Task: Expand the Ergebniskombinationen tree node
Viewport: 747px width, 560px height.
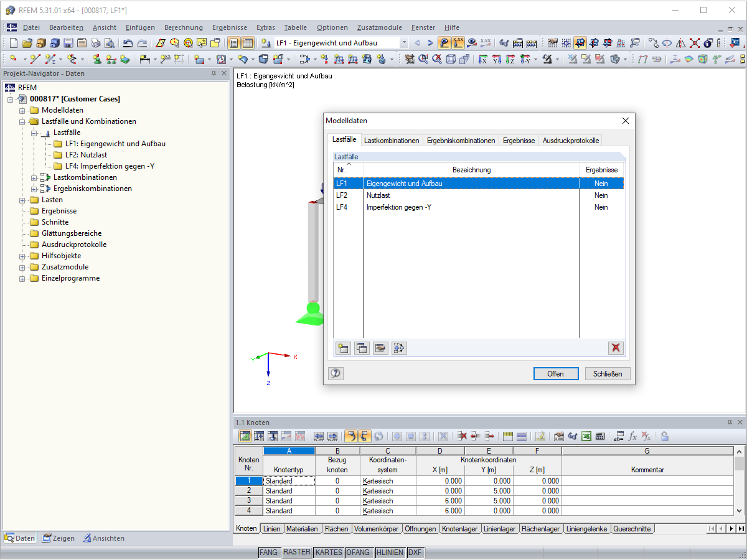Action: pyautogui.click(x=34, y=189)
